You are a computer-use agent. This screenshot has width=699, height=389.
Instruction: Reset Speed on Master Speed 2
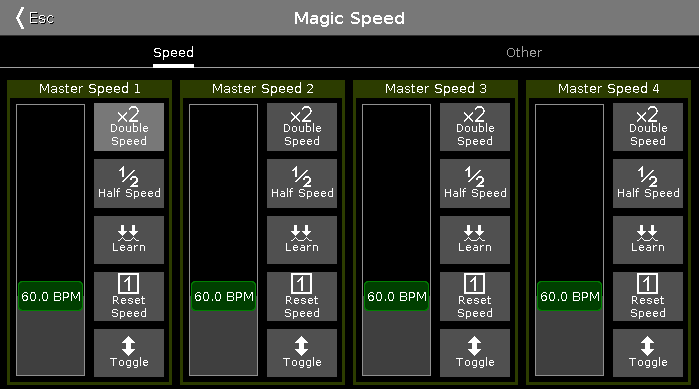click(x=302, y=297)
